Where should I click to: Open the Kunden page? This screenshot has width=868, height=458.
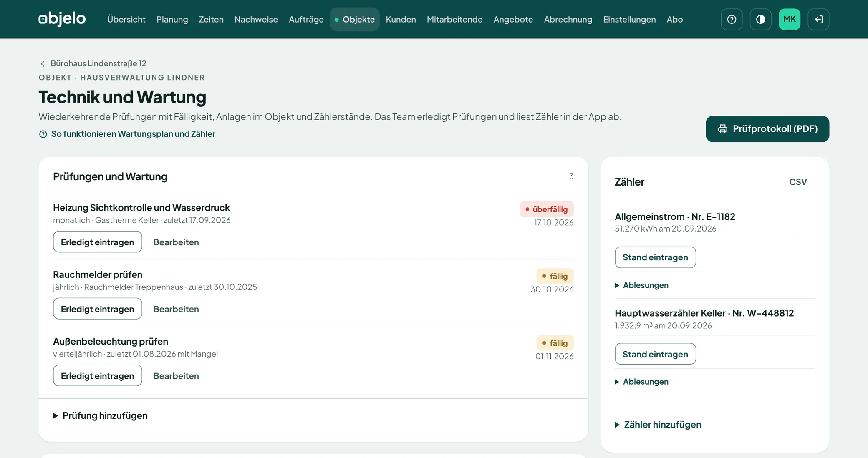pyautogui.click(x=401, y=19)
